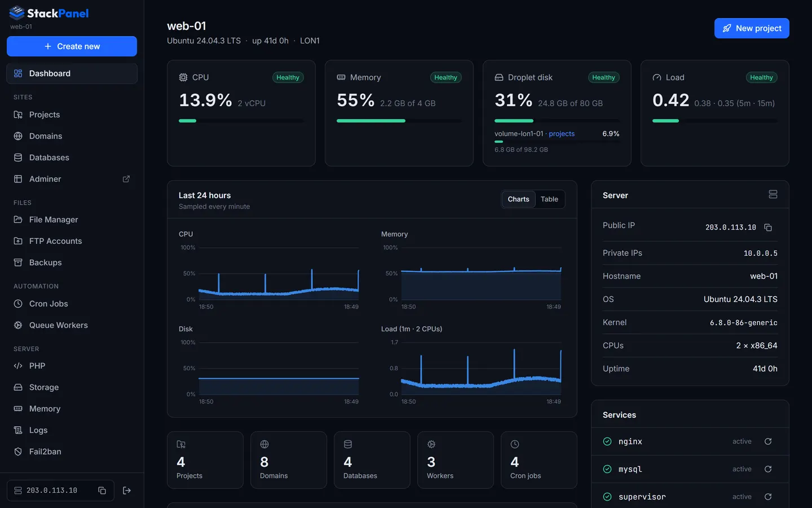
Task: Click the Load gauge icon
Action: tap(657, 77)
